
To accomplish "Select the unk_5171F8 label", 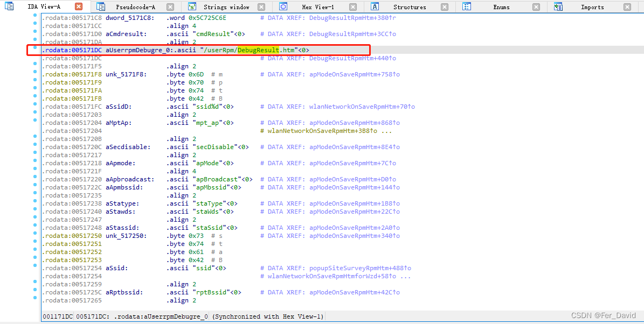I will coord(126,74).
